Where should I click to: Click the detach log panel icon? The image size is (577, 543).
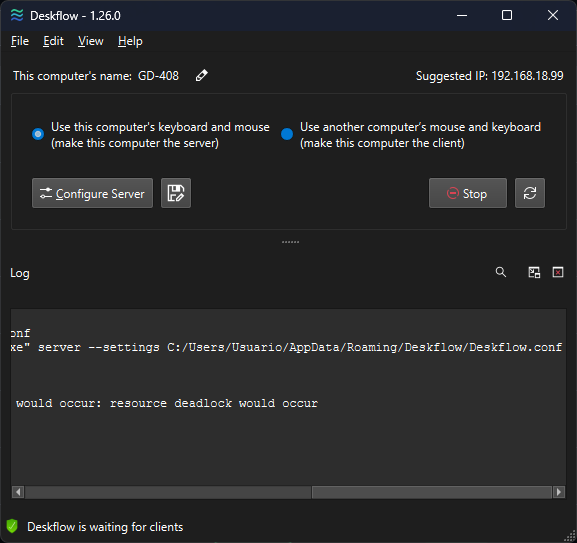pyautogui.click(x=534, y=272)
